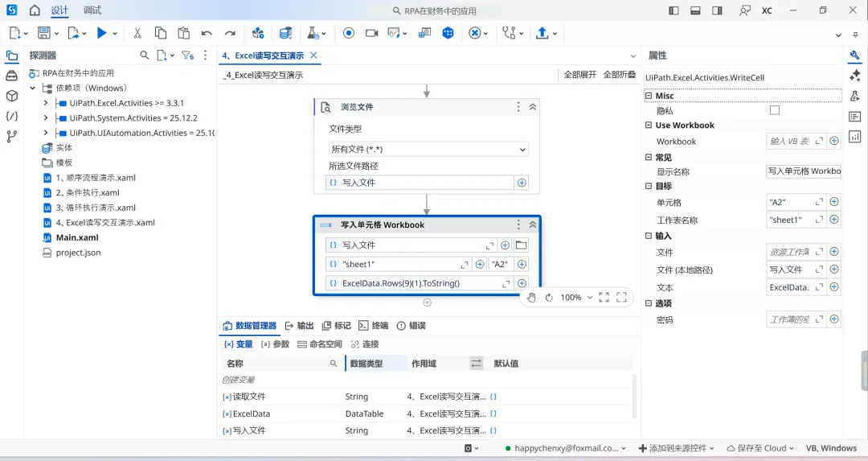
Task: Open the outline panel icon on right sidebar
Action: coord(854,117)
